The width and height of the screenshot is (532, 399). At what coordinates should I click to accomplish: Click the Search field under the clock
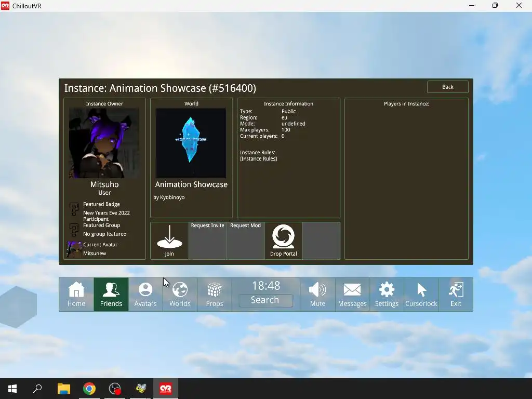point(265,300)
